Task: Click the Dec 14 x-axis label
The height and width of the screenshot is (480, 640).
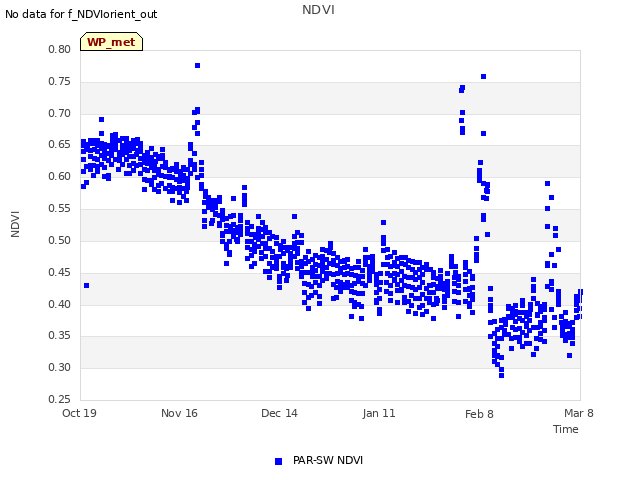Action: point(279,413)
